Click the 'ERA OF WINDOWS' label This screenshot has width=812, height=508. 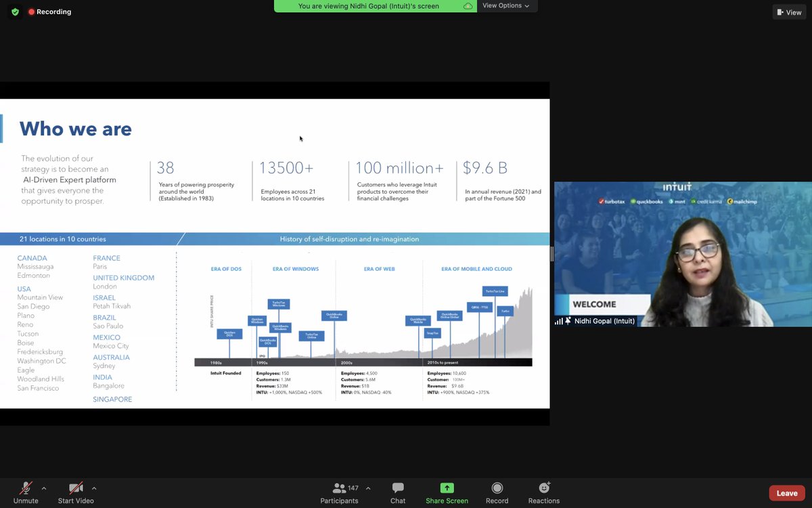[x=296, y=269]
